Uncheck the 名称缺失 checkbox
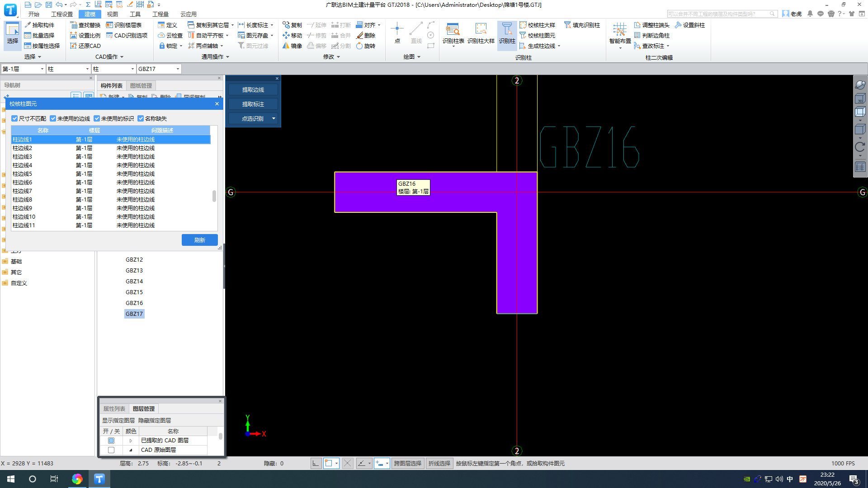This screenshot has width=868, height=488. pyautogui.click(x=141, y=118)
